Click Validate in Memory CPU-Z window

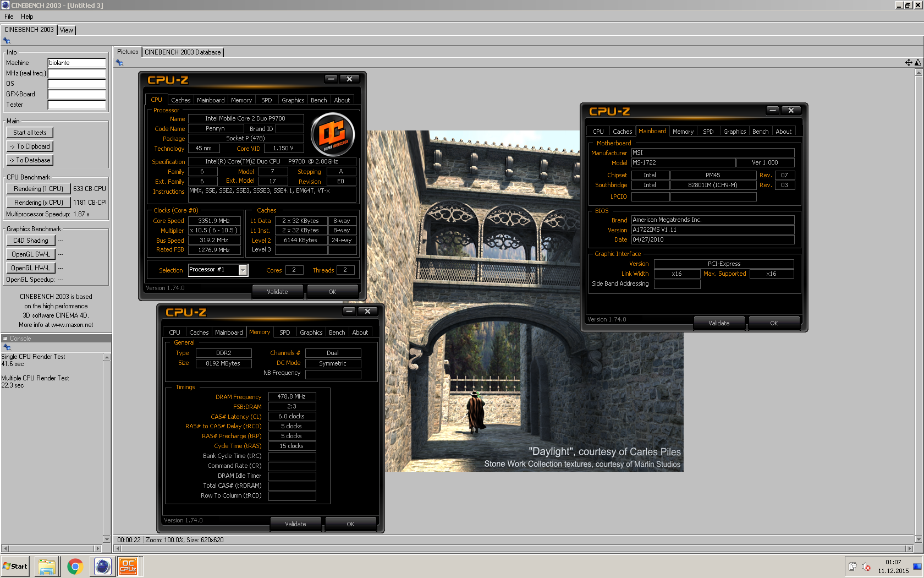295,524
